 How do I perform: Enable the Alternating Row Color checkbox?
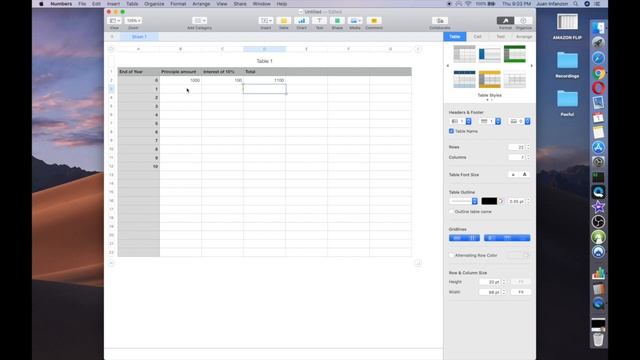tap(451, 256)
